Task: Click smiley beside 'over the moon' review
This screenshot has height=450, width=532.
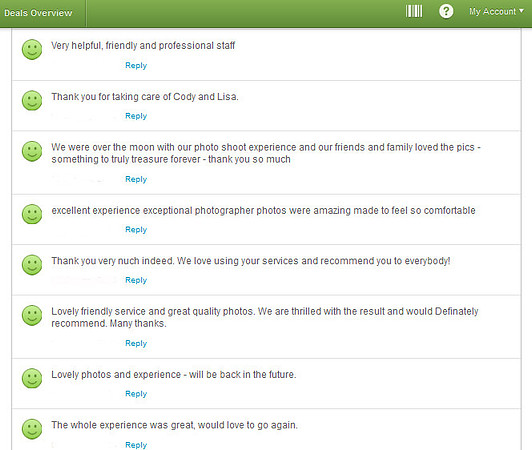Action: tap(32, 151)
